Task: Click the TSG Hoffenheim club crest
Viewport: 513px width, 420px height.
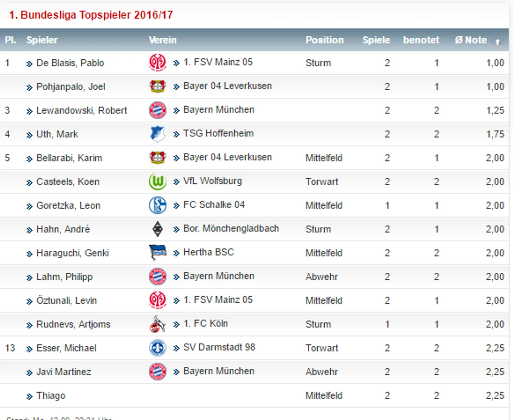Action: 157,134
